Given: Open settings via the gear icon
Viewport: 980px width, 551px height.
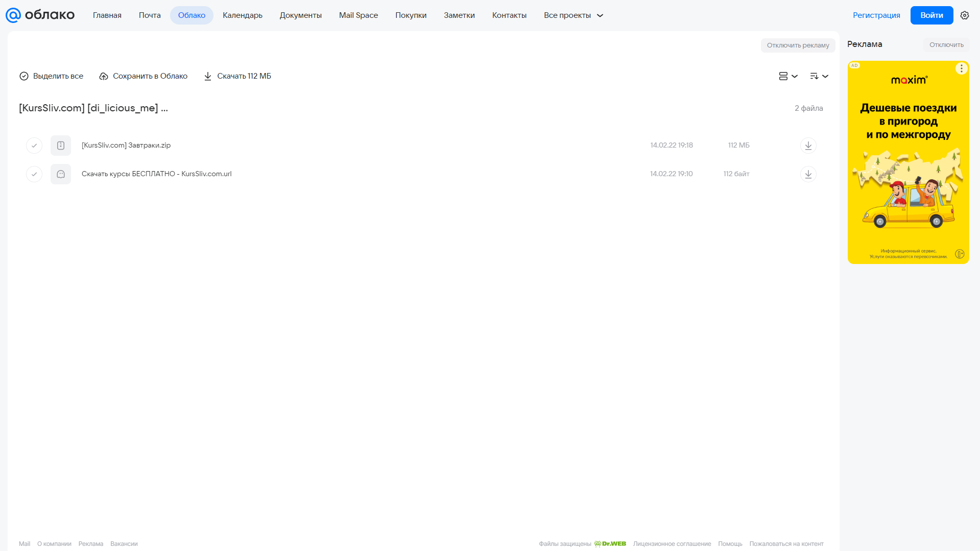Looking at the screenshot, I should tap(964, 15).
